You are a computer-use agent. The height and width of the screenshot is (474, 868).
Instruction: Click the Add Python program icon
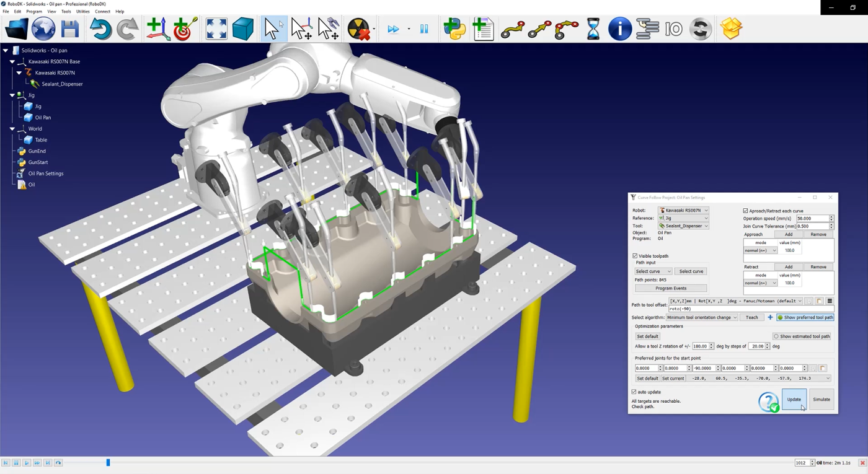click(454, 29)
